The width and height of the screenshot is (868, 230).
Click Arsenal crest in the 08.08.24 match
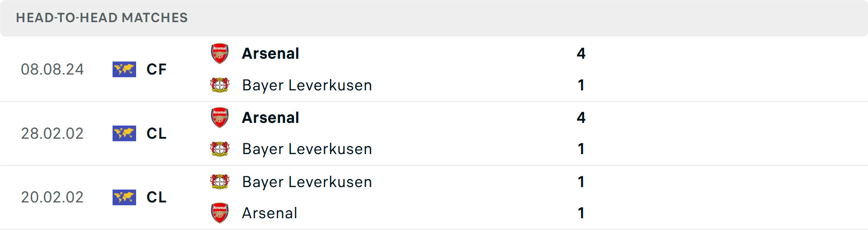point(220,53)
